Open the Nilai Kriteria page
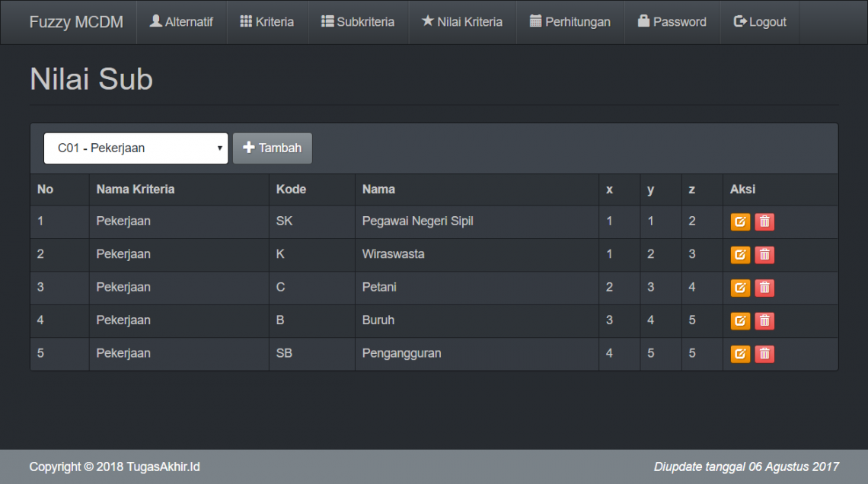868x484 pixels. point(462,22)
